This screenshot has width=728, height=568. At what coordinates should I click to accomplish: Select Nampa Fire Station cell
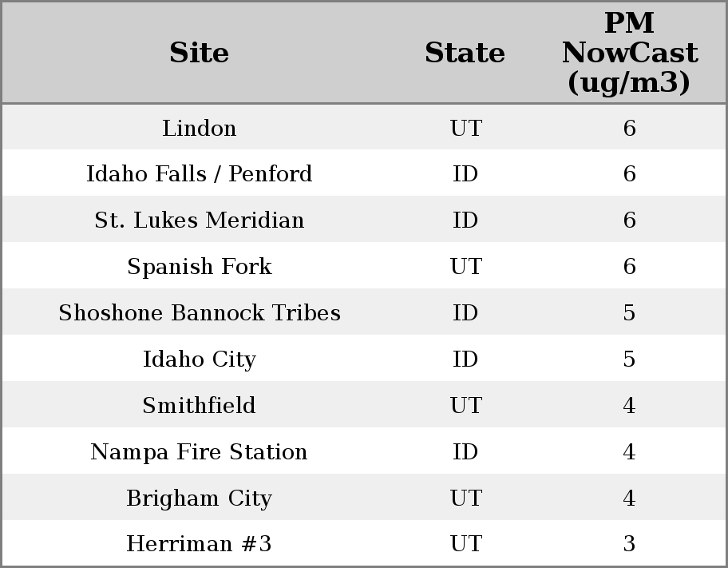point(199,452)
